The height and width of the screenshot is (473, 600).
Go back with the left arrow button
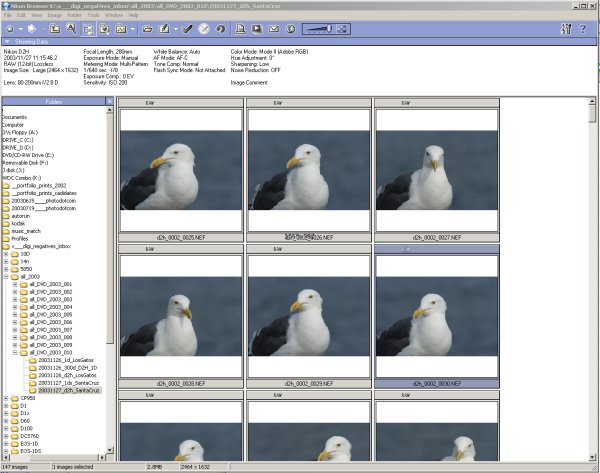point(10,29)
